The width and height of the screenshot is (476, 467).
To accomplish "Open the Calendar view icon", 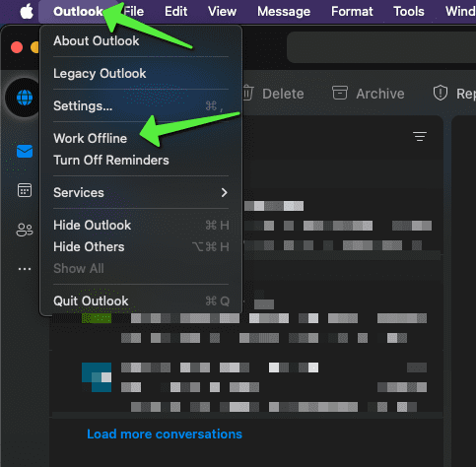I will click(25, 190).
